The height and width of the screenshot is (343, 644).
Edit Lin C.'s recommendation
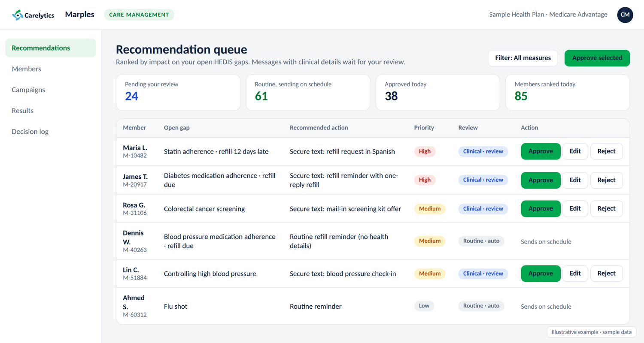pos(575,274)
